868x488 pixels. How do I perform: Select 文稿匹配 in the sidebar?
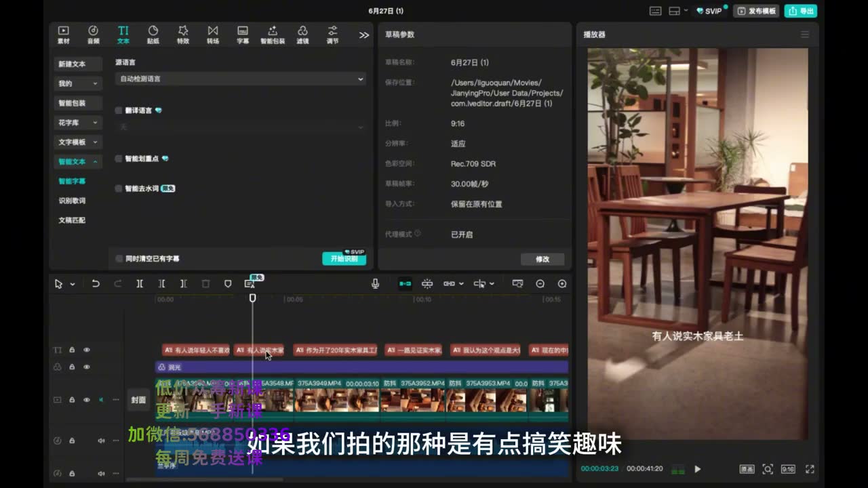coord(72,221)
